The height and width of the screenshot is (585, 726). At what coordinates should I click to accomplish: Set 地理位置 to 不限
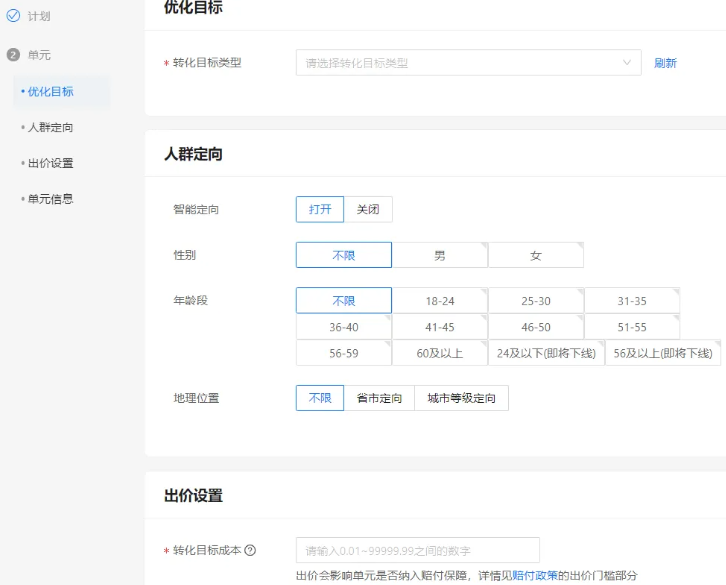(x=320, y=398)
